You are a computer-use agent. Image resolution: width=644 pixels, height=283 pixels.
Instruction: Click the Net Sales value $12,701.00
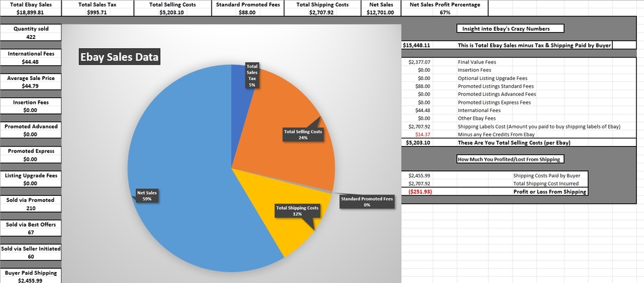point(381,12)
